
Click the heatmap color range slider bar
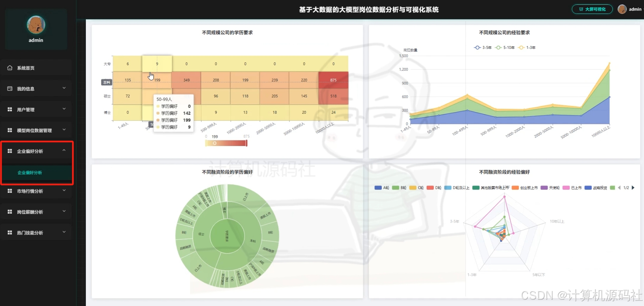pyautogui.click(x=226, y=143)
